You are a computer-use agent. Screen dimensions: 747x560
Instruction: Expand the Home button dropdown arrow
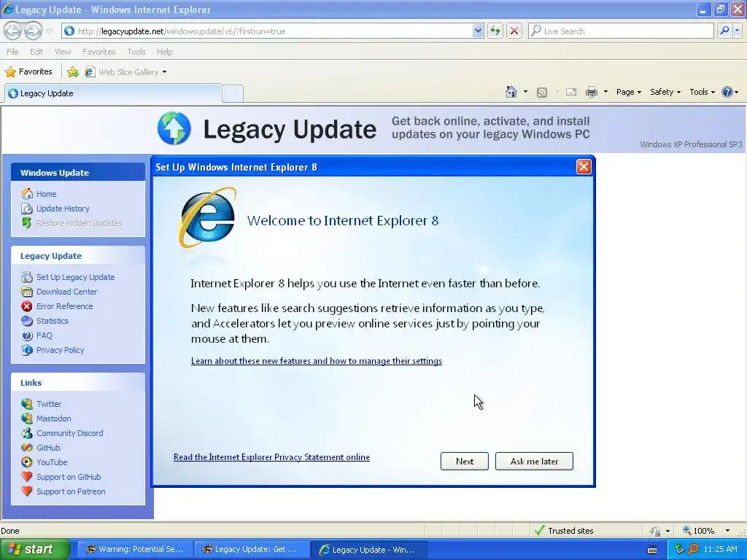(x=525, y=92)
